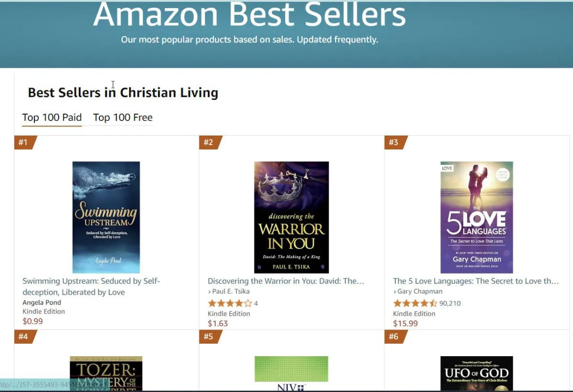Open Discovering the Warrior in You cover
The height and width of the screenshot is (392, 573).
(x=291, y=217)
